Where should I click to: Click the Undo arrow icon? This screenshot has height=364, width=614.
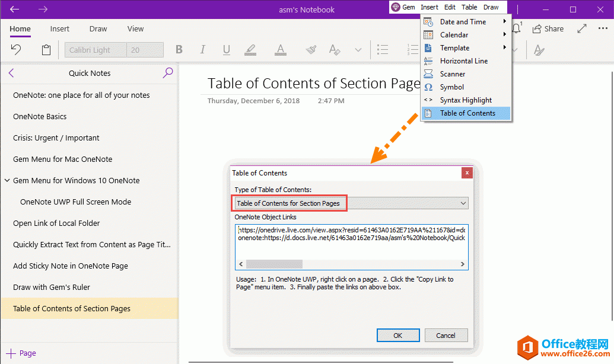point(16,50)
